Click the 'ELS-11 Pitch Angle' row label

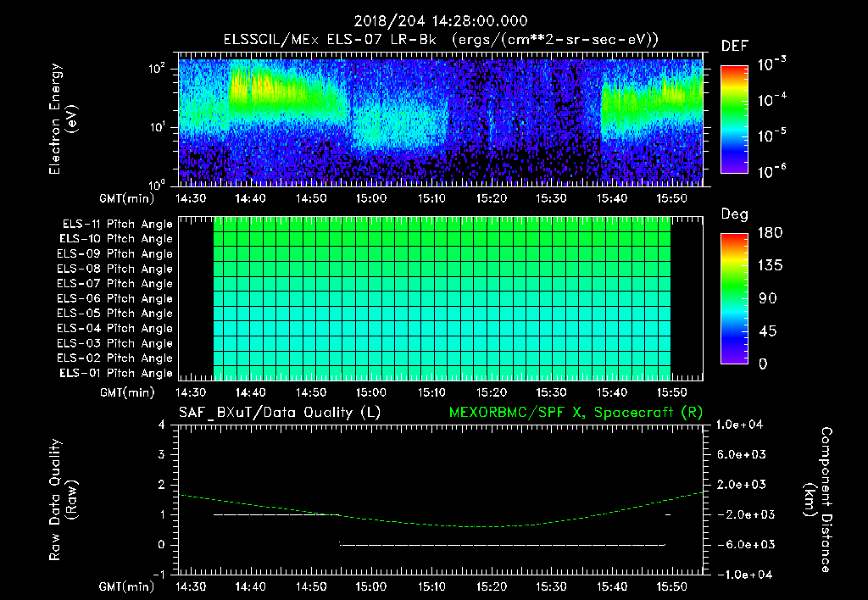point(117,225)
